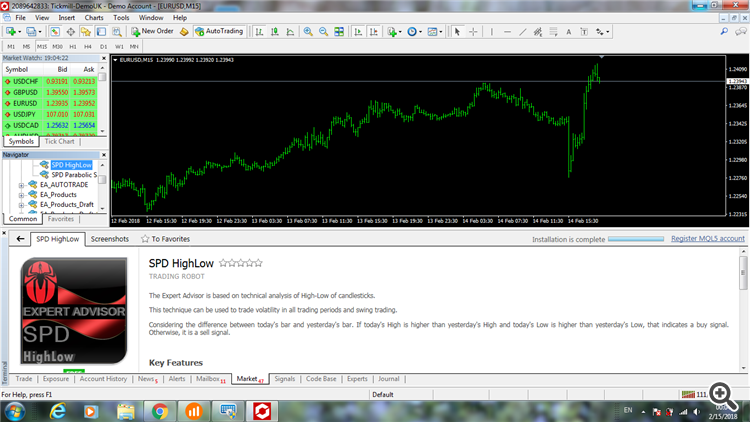Image resolution: width=750 pixels, height=422 pixels.
Task: Toggle the Market Watch window icon
Action: tap(55, 32)
